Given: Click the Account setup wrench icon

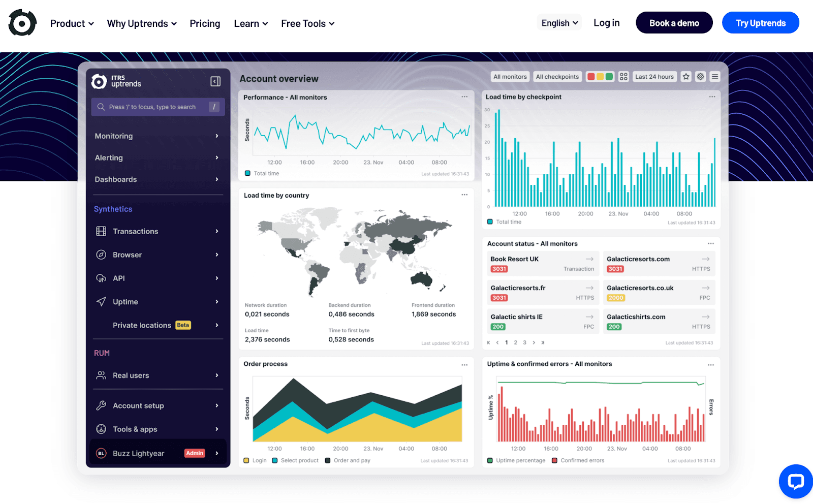Looking at the screenshot, I should (x=101, y=405).
